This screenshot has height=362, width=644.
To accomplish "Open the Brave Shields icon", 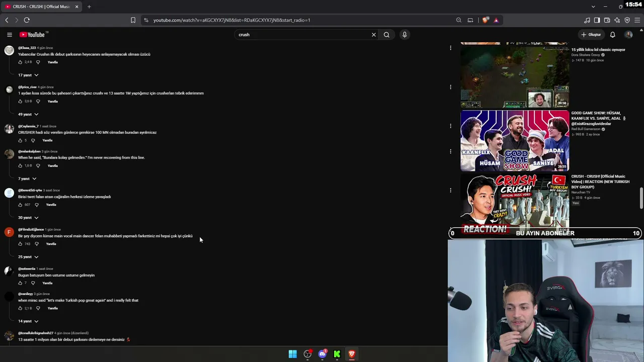I will (x=485, y=20).
